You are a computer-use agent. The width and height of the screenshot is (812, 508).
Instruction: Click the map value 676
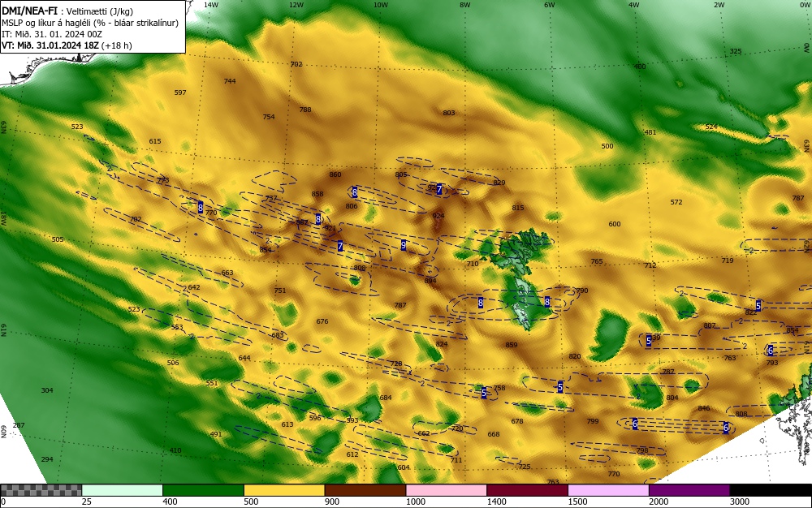[322, 321]
